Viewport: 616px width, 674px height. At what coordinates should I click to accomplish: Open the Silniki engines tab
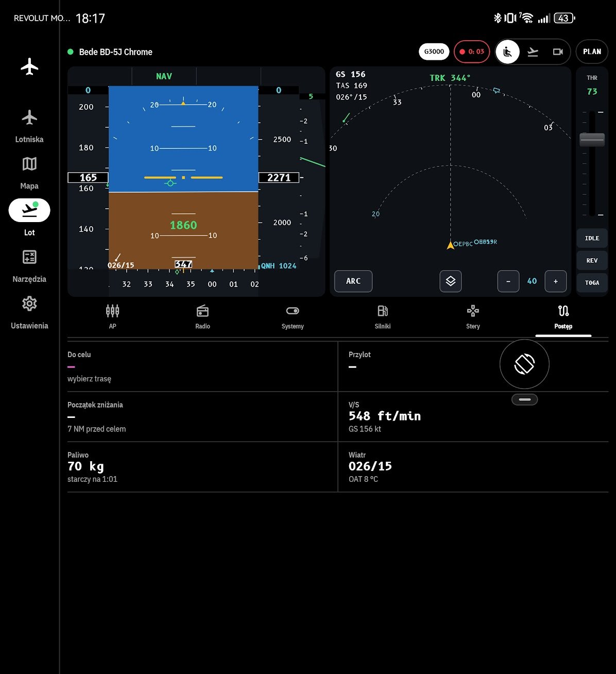(383, 317)
